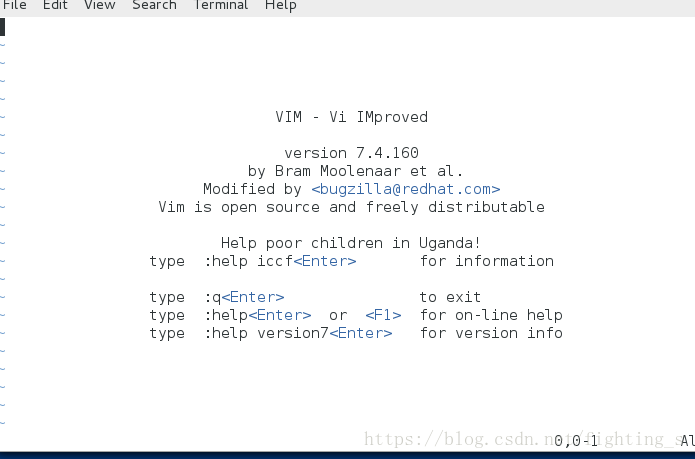
Task: Open the Help menu
Action: (x=281, y=5)
